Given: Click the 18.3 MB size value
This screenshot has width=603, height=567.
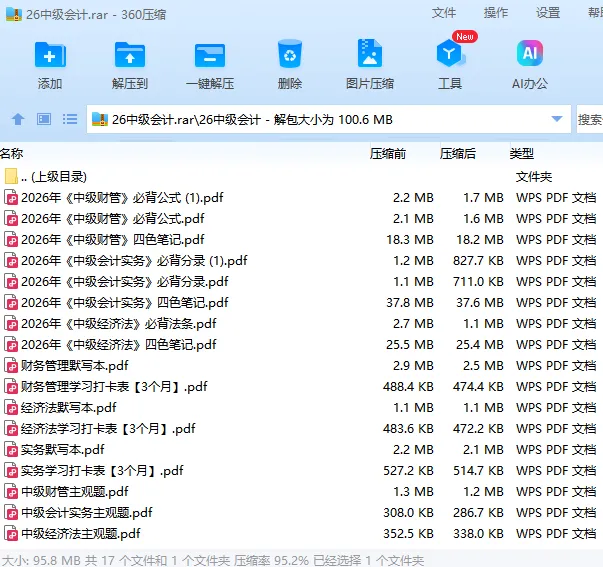Looking at the screenshot, I should [410, 240].
